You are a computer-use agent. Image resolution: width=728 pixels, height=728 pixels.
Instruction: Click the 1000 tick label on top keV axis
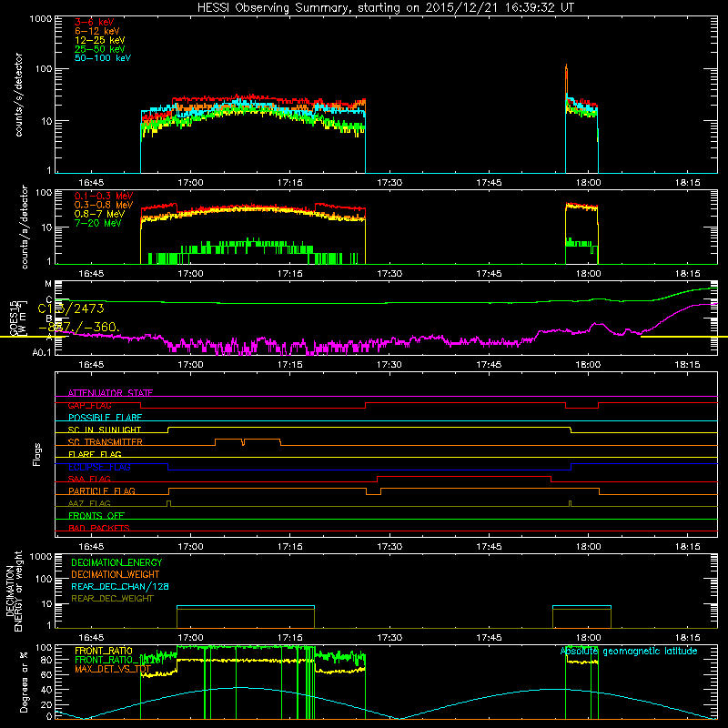pyautogui.click(x=40, y=19)
